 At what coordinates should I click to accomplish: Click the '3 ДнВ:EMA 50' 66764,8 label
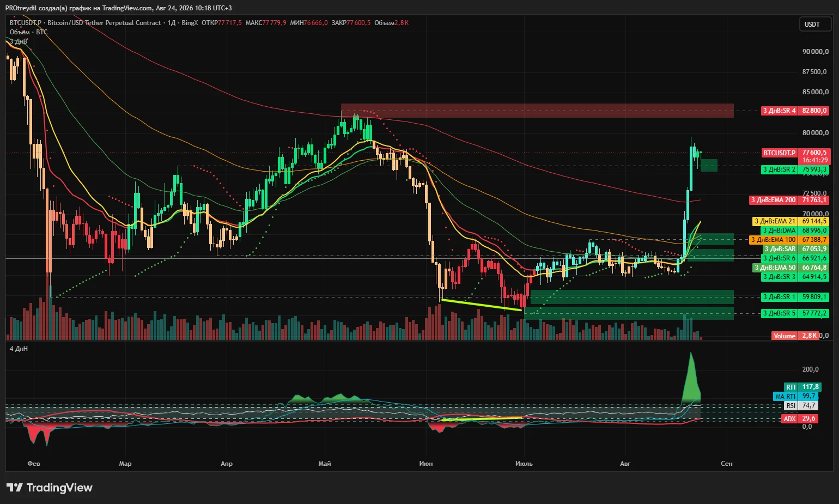click(791, 268)
